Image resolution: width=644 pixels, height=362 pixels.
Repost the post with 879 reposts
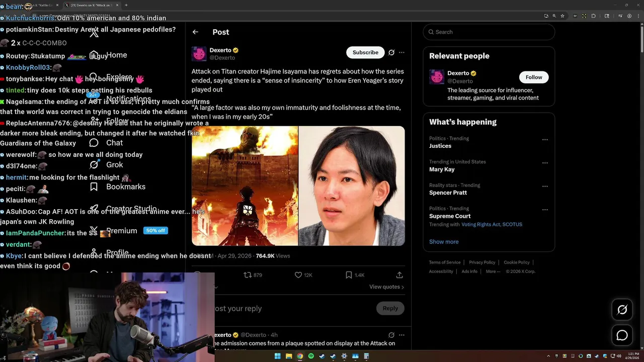coord(253,275)
